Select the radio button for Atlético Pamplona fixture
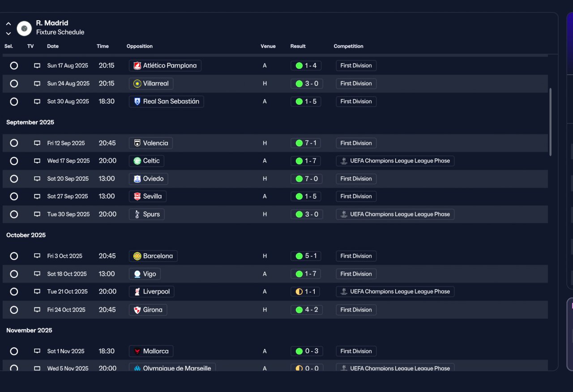The width and height of the screenshot is (573, 392). tap(14, 66)
